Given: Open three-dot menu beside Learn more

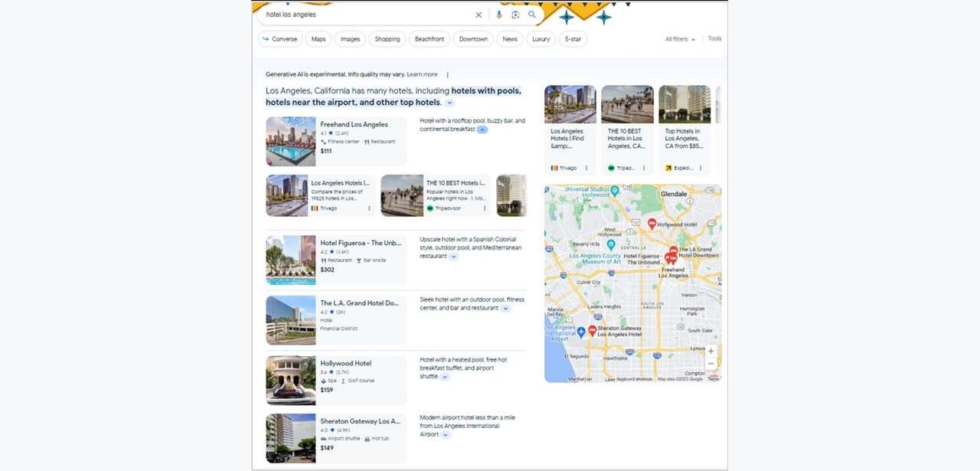Looking at the screenshot, I should pyautogui.click(x=448, y=75).
